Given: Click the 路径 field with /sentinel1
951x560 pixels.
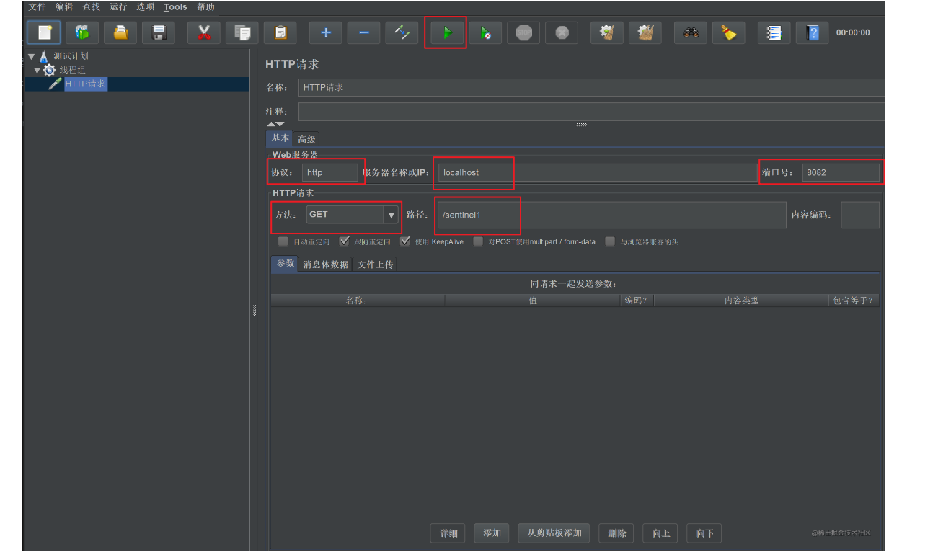Looking at the screenshot, I should click(x=611, y=215).
